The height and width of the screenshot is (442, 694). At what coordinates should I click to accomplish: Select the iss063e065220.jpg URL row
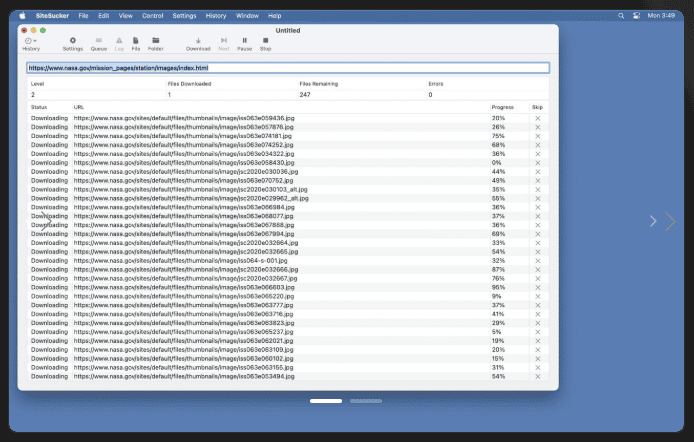184,296
